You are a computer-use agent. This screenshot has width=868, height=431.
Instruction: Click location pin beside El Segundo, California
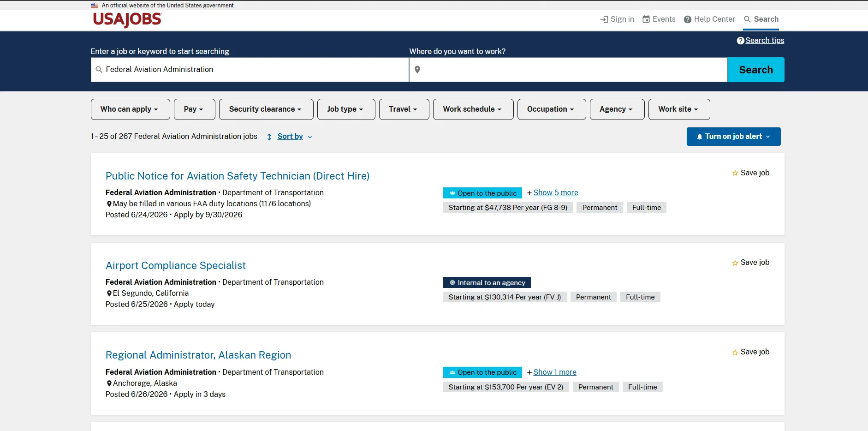[109, 293]
